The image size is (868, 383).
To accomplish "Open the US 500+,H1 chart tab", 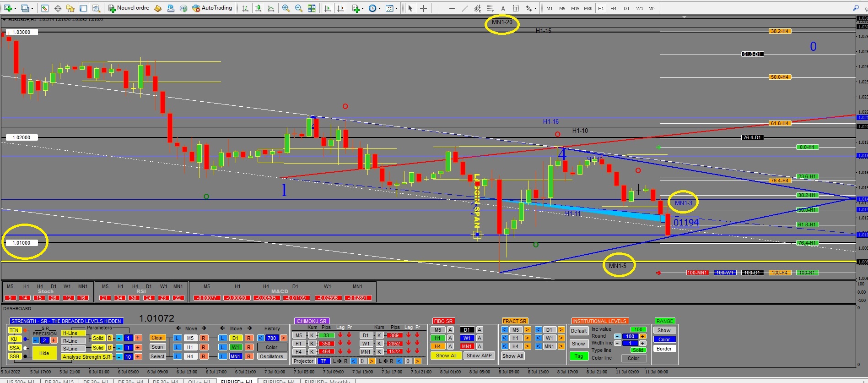I will pos(21,381).
